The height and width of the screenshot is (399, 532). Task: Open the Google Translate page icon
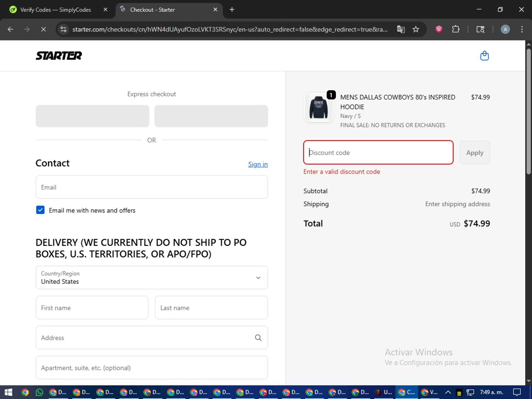click(401, 29)
